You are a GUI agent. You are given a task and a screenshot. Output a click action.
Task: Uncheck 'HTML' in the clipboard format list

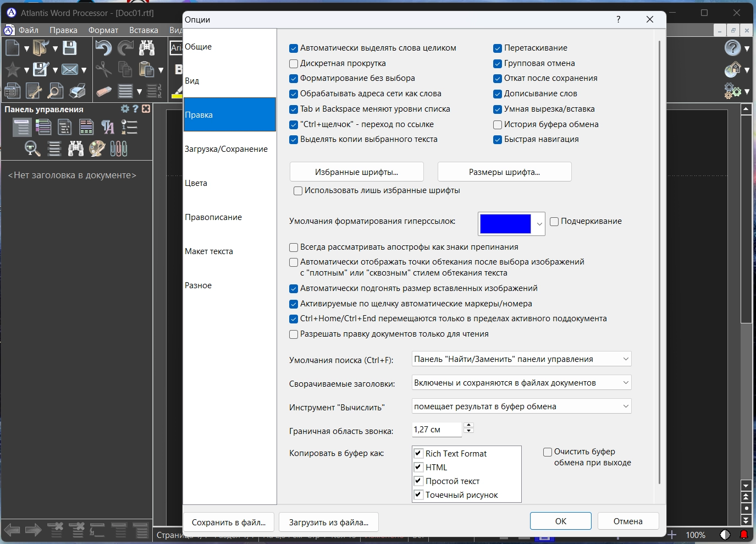(x=418, y=467)
